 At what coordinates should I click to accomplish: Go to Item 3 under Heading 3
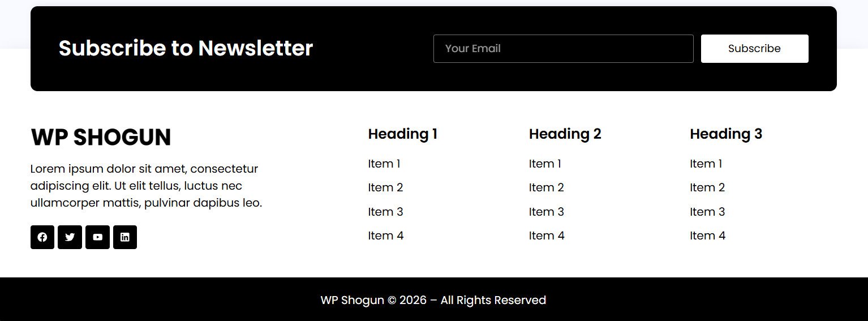point(707,212)
